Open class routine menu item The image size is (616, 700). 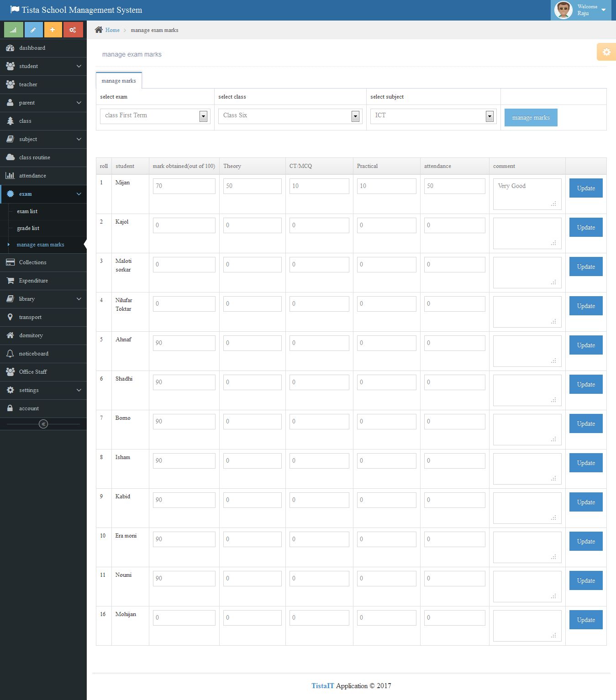tap(43, 157)
